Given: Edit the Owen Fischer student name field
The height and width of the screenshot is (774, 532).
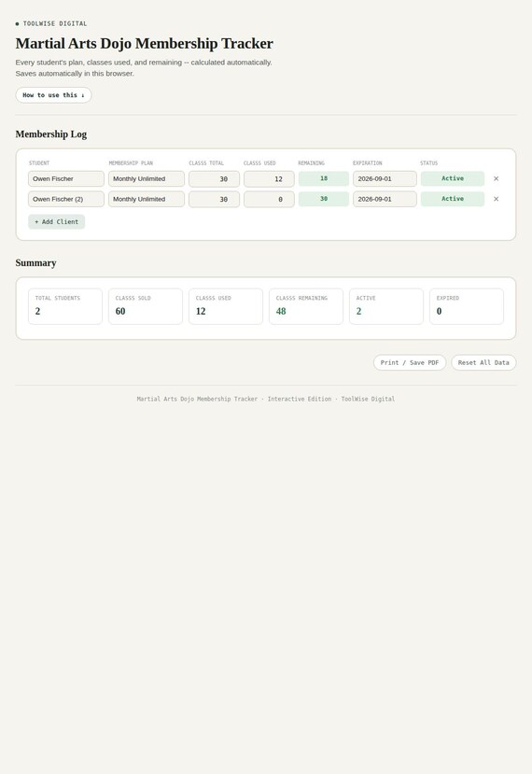Looking at the screenshot, I should tap(66, 178).
